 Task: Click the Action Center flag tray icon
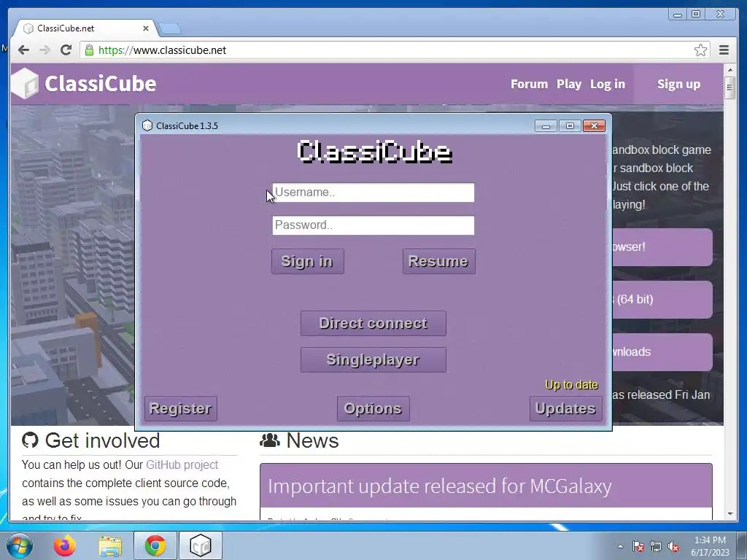coord(638,546)
